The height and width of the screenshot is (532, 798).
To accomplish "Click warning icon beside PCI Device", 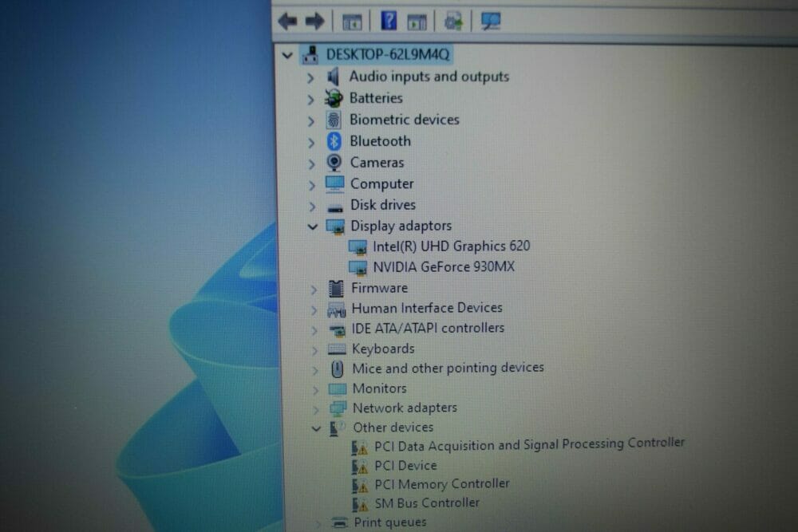I will tap(359, 467).
